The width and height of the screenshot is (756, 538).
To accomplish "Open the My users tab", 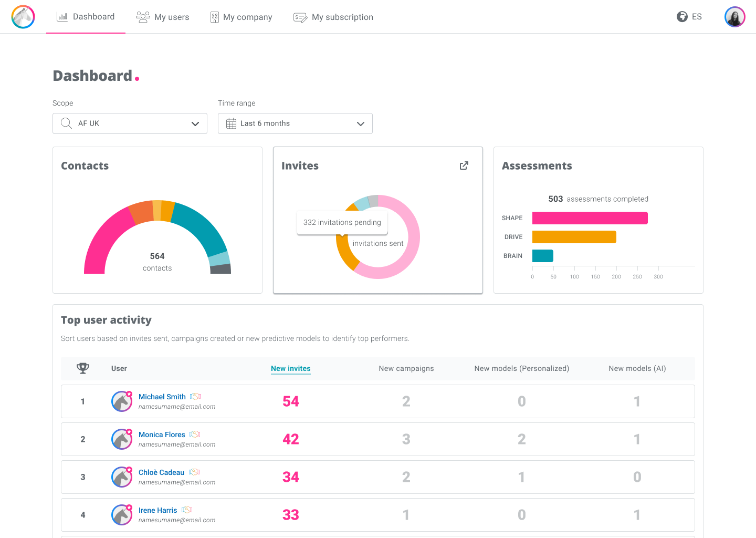I will click(163, 17).
